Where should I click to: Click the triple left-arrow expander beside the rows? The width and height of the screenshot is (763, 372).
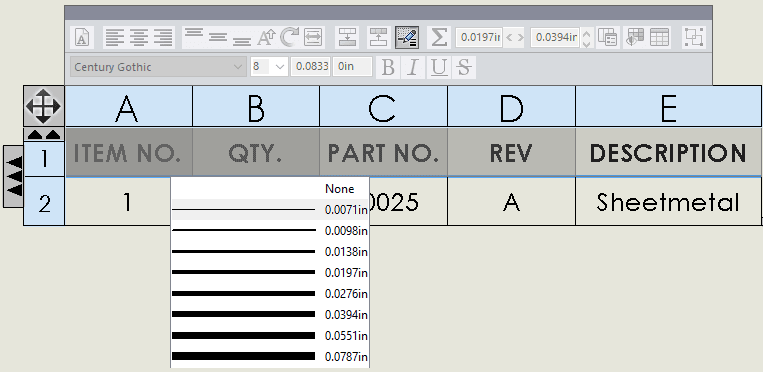tap(14, 176)
